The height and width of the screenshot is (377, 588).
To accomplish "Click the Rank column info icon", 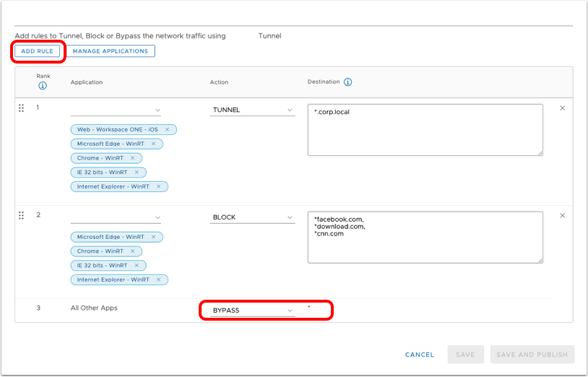I will 42,86.
